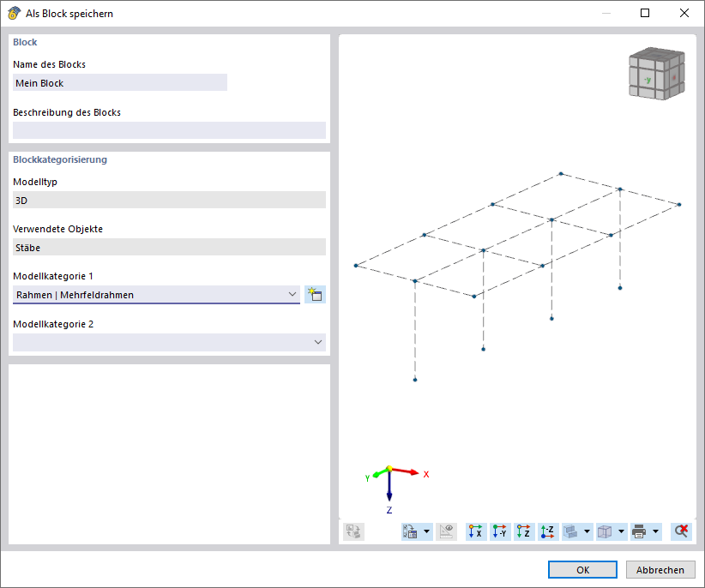705x588 pixels.
Task: Click the dimension visibility ruler icon
Action: 447,531
